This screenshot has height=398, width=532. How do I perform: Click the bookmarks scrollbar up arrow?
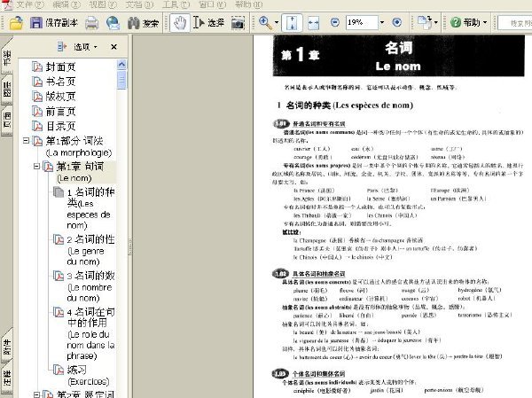[121, 64]
